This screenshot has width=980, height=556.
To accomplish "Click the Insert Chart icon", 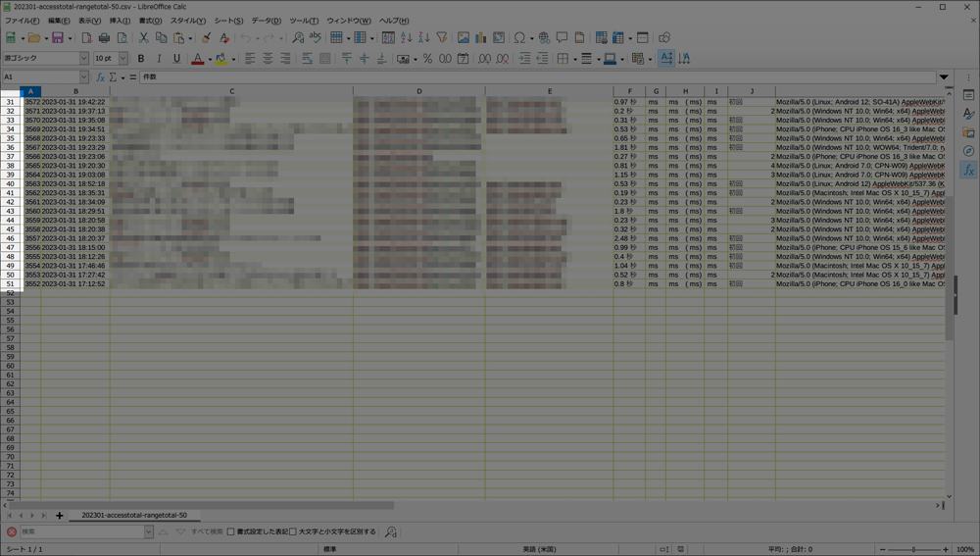I will 480,38.
